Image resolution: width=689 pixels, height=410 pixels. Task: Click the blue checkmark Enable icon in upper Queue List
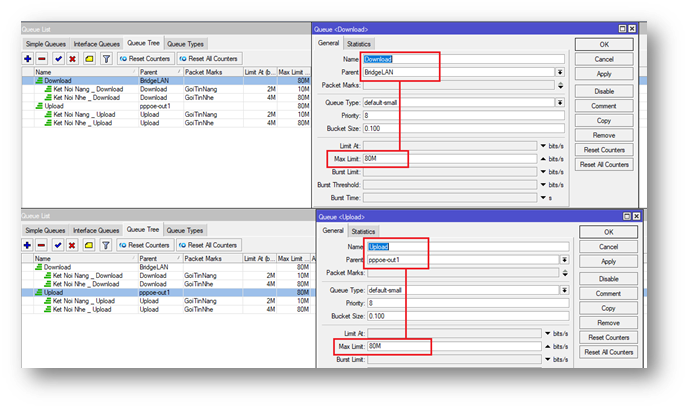click(x=58, y=58)
